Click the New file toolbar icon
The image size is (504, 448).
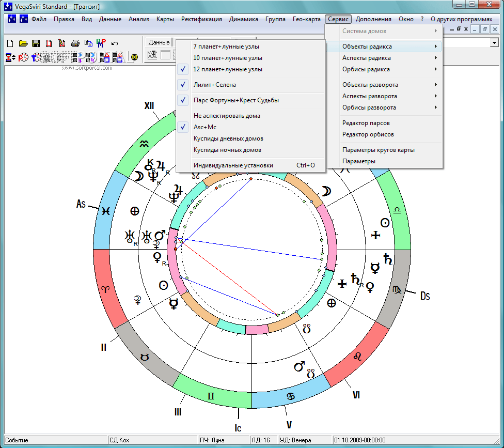(x=10, y=43)
